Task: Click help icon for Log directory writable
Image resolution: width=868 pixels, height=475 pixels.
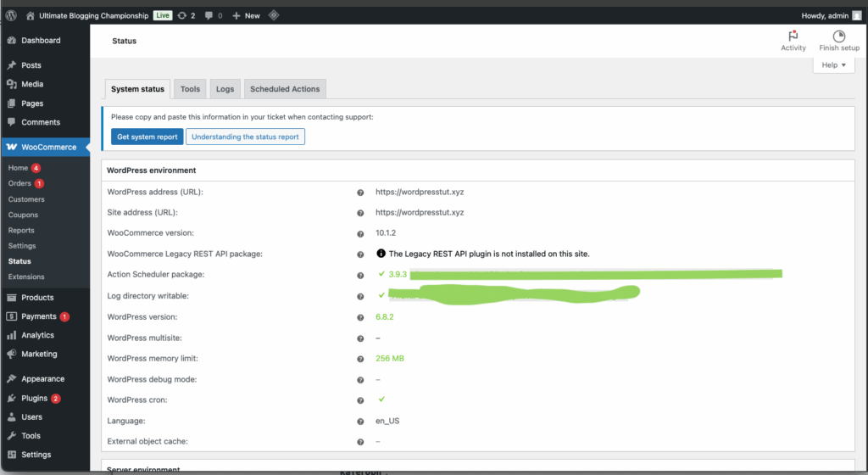Action: click(360, 297)
